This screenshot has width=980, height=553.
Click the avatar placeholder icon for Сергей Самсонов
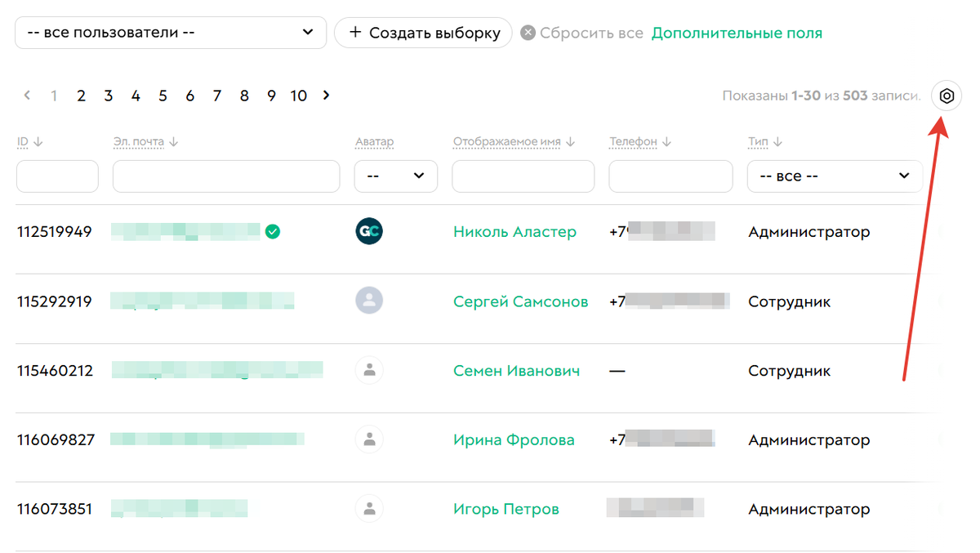[x=369, y=301]
